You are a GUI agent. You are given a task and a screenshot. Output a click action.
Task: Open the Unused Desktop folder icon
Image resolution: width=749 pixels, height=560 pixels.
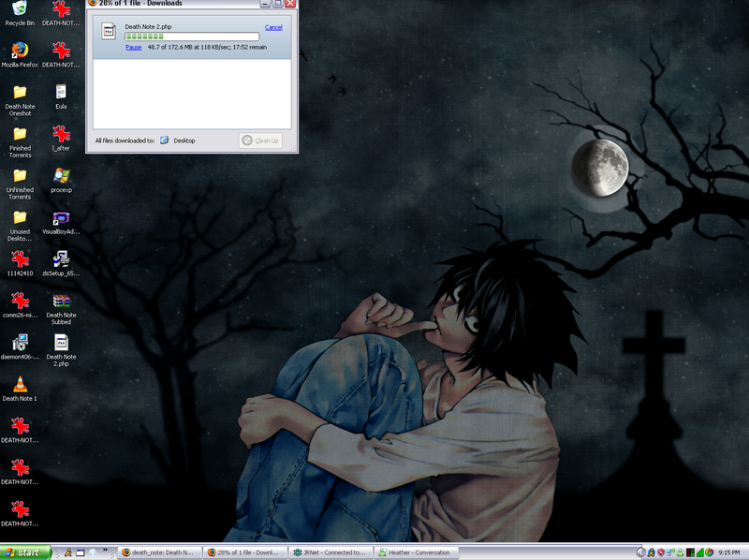coord(20,226)
